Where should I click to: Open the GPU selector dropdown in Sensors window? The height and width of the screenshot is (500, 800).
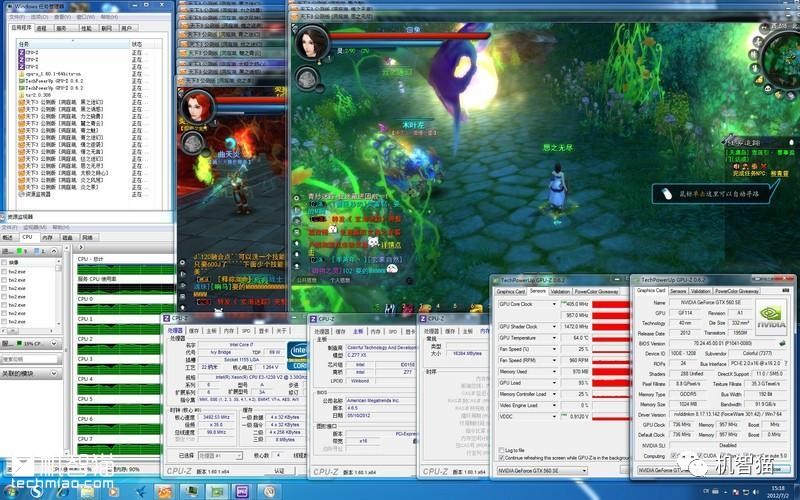click(x=542, y=470)
